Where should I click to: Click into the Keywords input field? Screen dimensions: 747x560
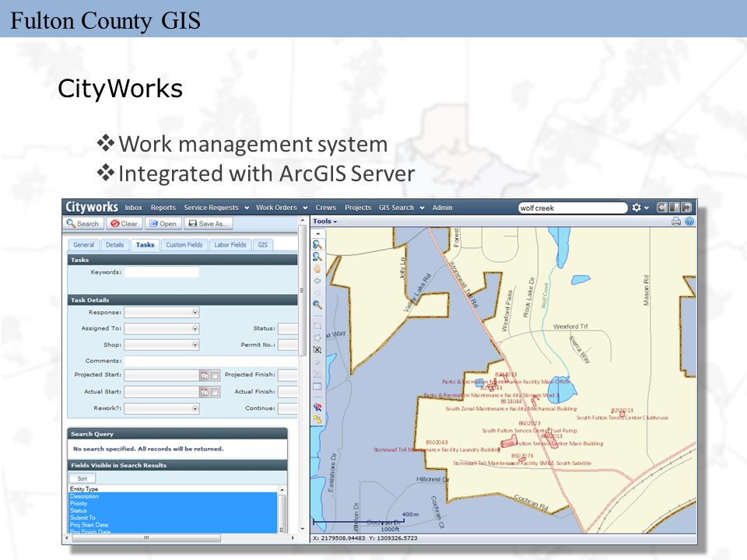coord(162,272)
